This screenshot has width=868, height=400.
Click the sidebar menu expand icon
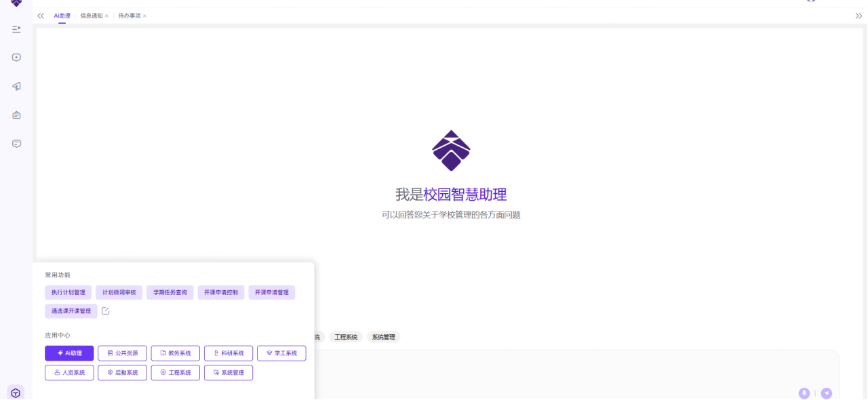tap(16, 29)
